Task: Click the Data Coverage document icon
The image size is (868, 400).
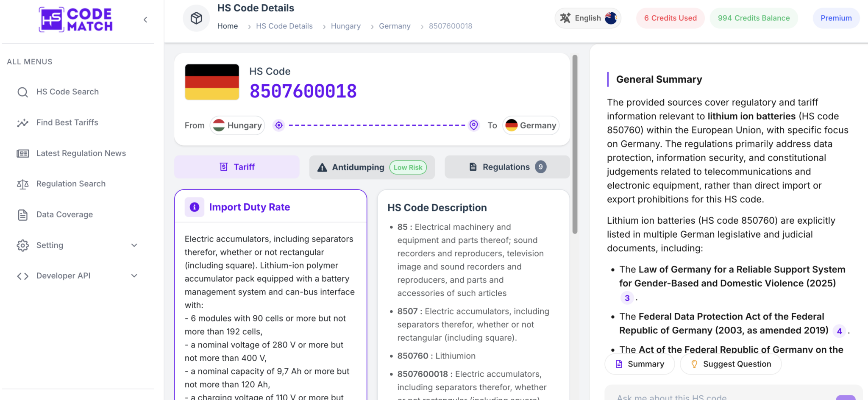Action: pos(23,215)
